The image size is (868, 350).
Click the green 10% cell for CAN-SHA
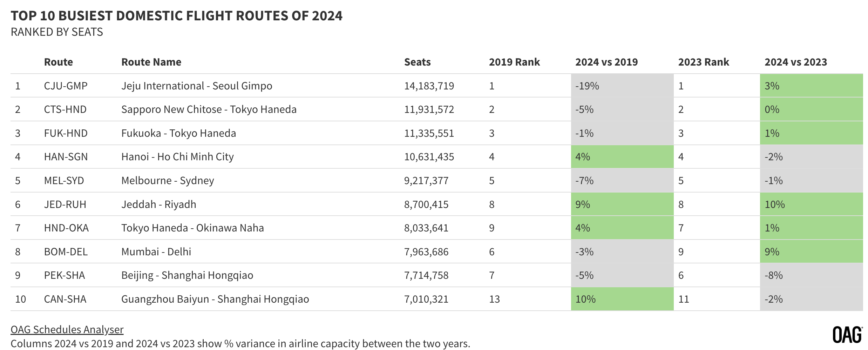622,299
